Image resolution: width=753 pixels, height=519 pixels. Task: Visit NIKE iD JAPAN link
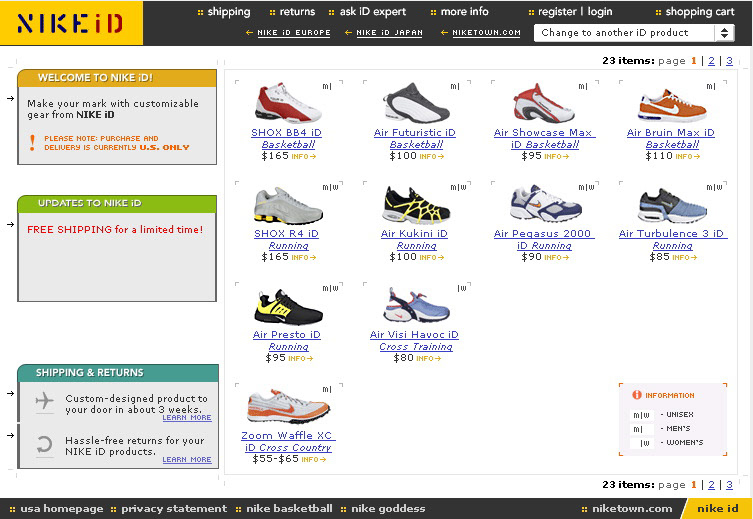pyautogui.click(x=389, y=33)
